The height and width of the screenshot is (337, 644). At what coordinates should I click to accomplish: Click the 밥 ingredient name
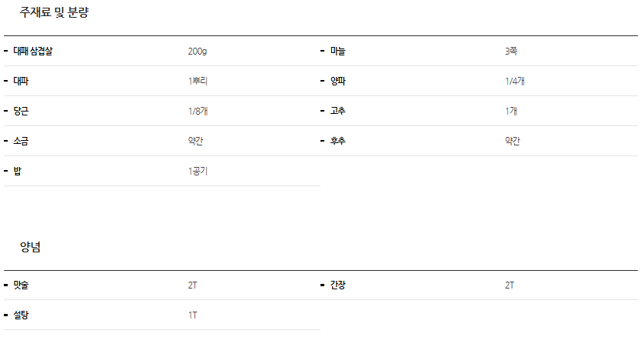[x=17, y=172]
